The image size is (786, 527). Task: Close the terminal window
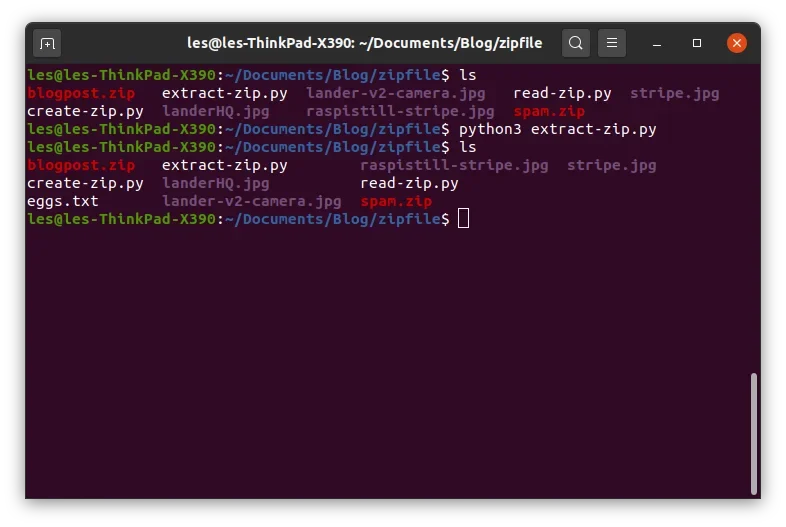(736, 43)
